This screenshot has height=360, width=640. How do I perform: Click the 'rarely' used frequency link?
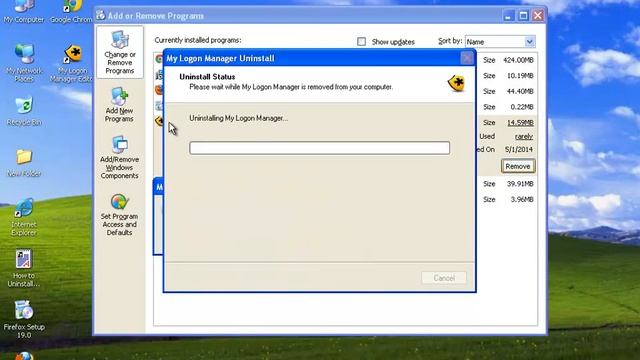coord(524,136)
